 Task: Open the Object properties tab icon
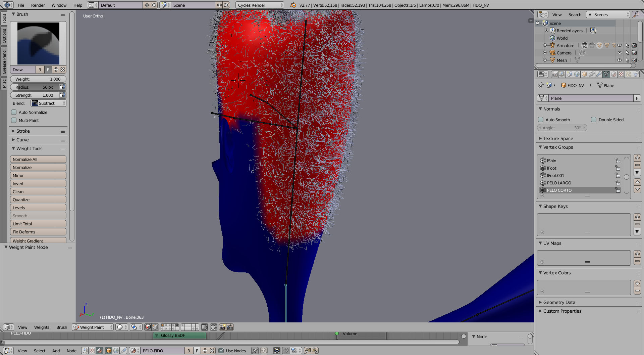pos(584,74)
